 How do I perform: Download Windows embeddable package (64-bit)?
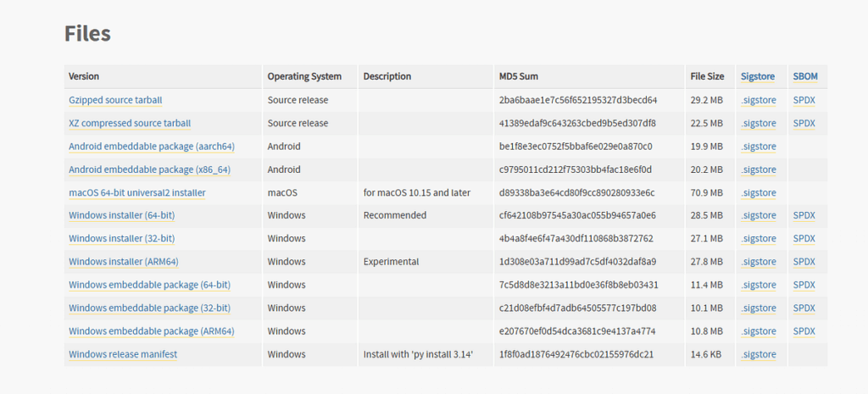pos(149,285)
